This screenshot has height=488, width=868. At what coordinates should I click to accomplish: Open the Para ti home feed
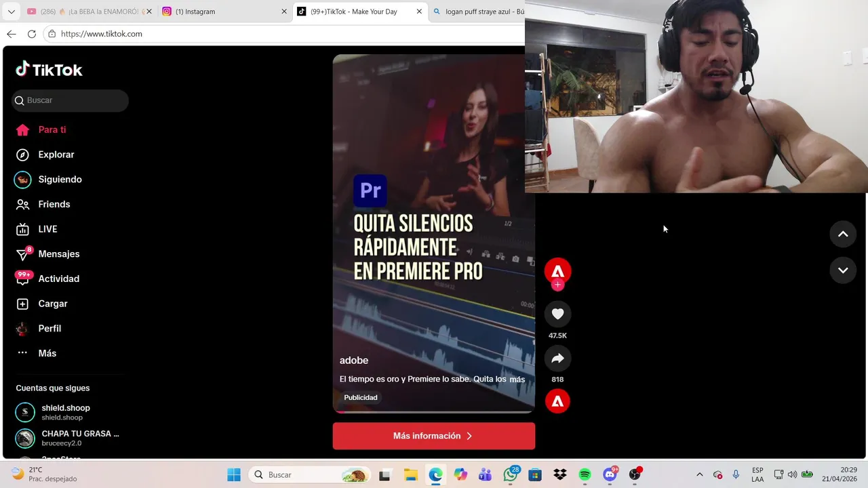[41, 129]
